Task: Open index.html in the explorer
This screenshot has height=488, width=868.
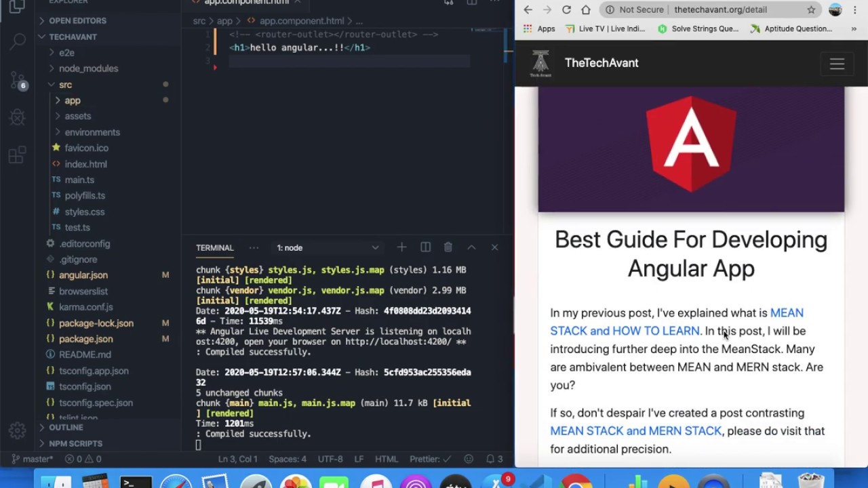Action: (85, 164)
